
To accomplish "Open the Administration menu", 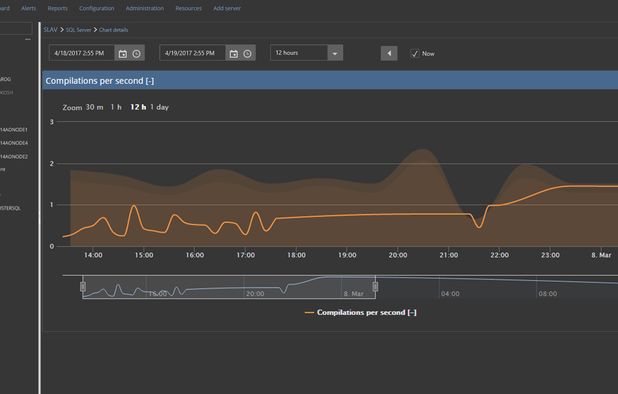I will (x=145, y=8).
